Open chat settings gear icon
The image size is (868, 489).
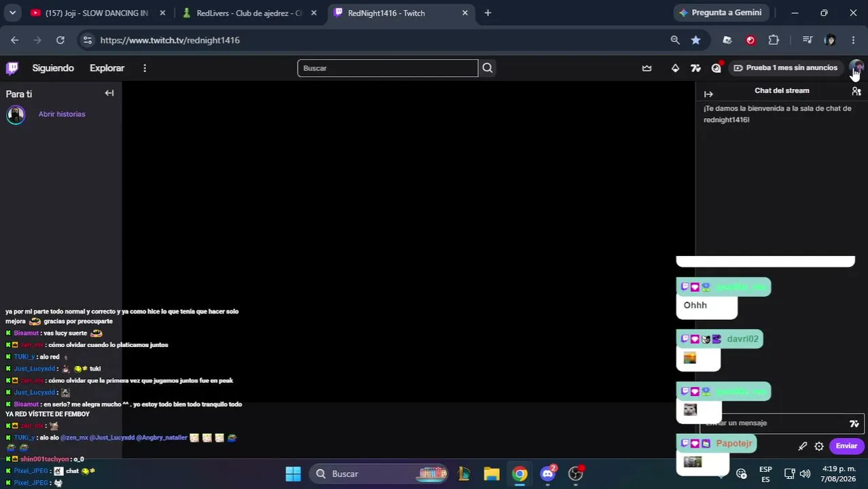click(x=819, y=446)
